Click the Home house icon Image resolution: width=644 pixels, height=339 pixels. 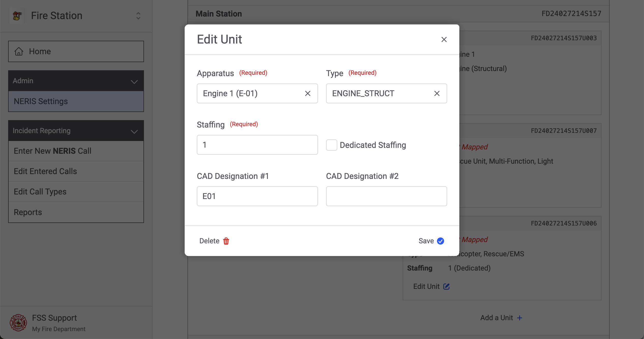click(19, 51)
